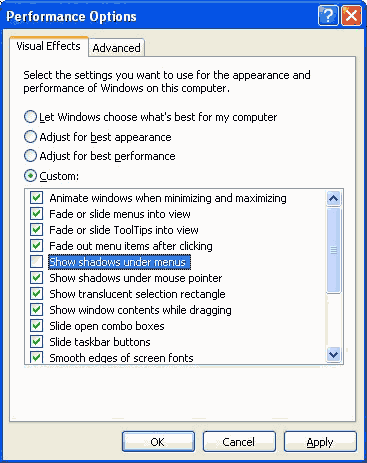
Task: Select Let Windows choose what's best
Action: [x=30, y=117]
